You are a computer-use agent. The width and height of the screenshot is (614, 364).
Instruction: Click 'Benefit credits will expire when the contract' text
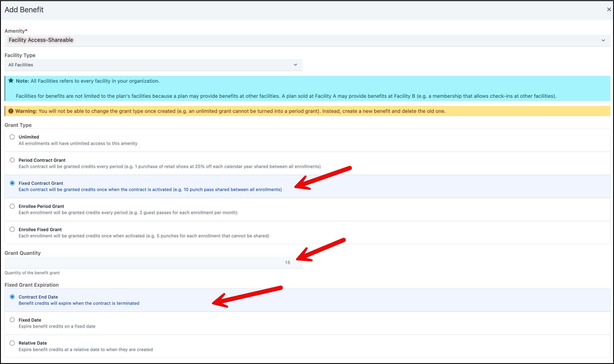(79, 303)
